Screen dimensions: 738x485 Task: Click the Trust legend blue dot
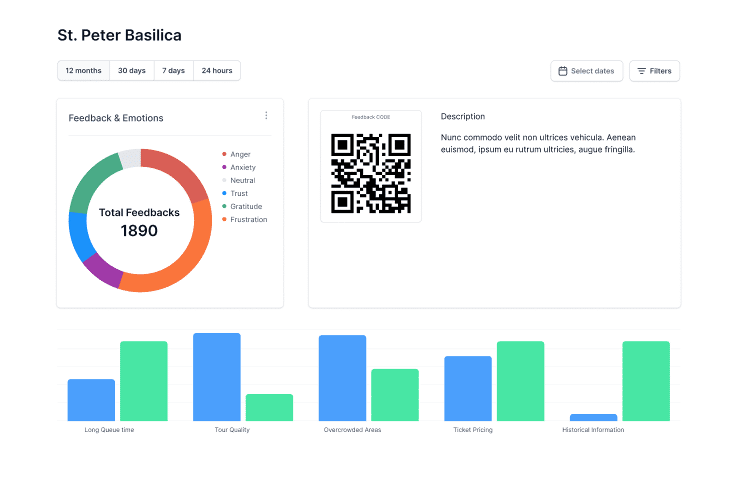tap(224, 193)
